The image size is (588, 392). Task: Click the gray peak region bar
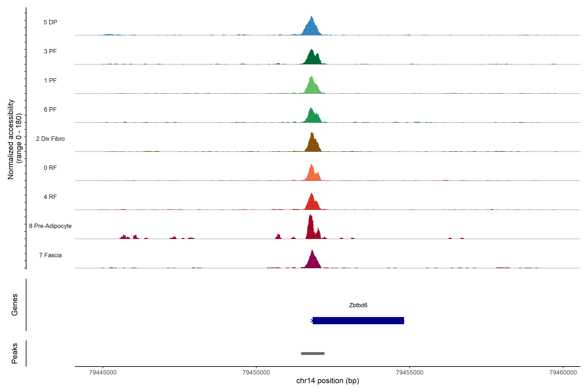pyautogui.click(x=312, y=353)
